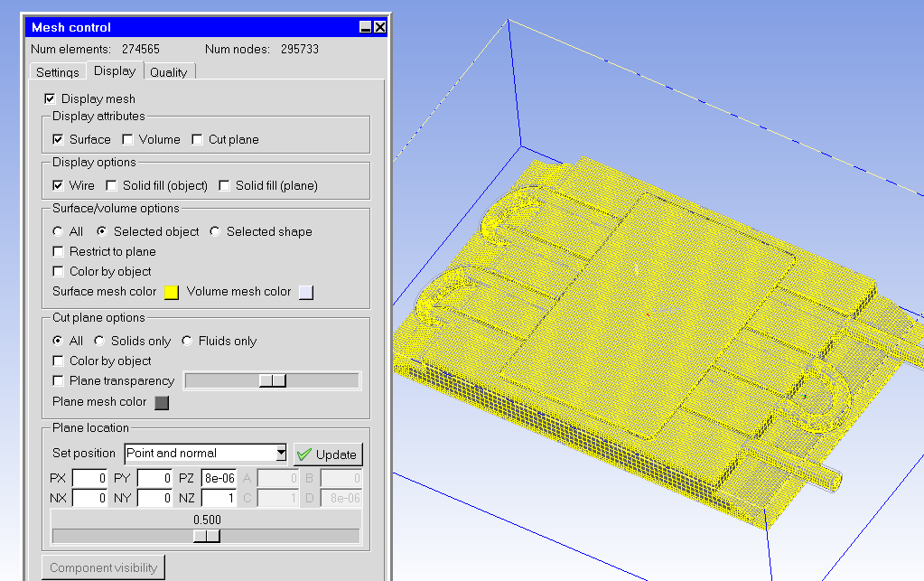Click the PZ input field
Image resolution: width=924 pixels, height=581 pixels.
[219, 477]
